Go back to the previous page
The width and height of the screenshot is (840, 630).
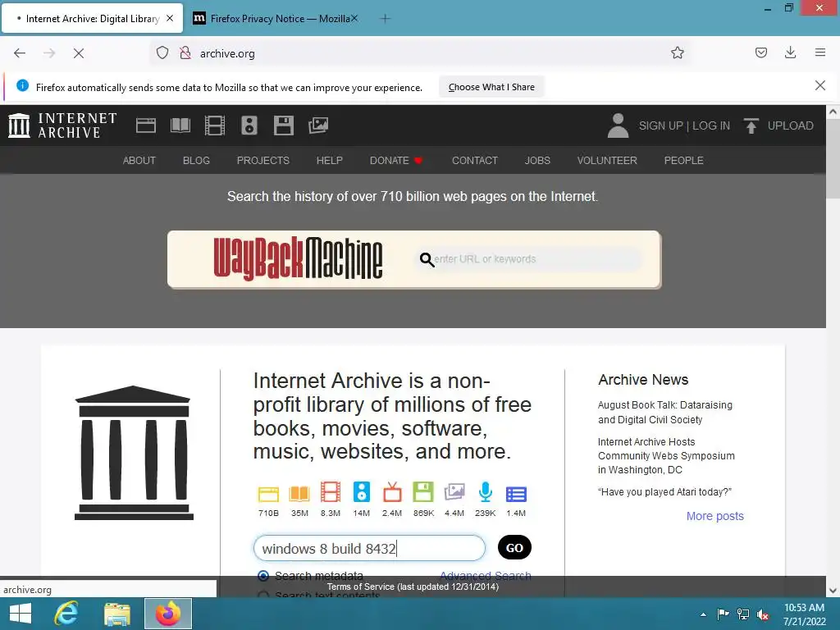point(20,53)
